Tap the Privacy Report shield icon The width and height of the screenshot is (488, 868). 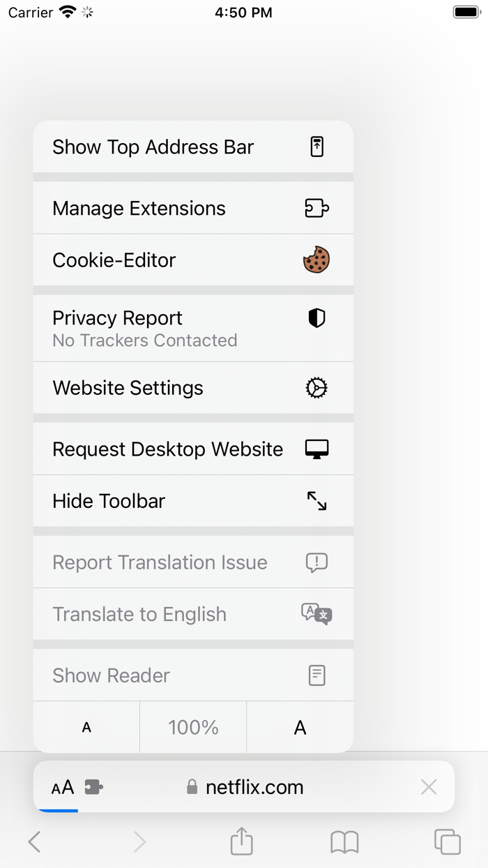click(x=317, y=317)
